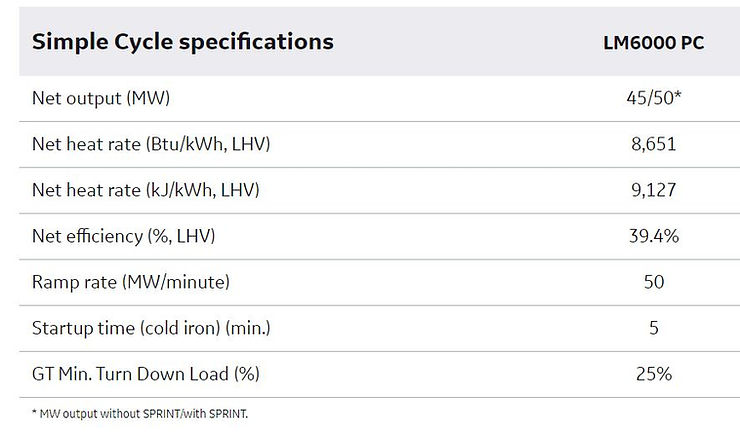The width and height of the screenshot is (740, 432).
Task: Select the startup time value 5
Action: click(654, 328)
